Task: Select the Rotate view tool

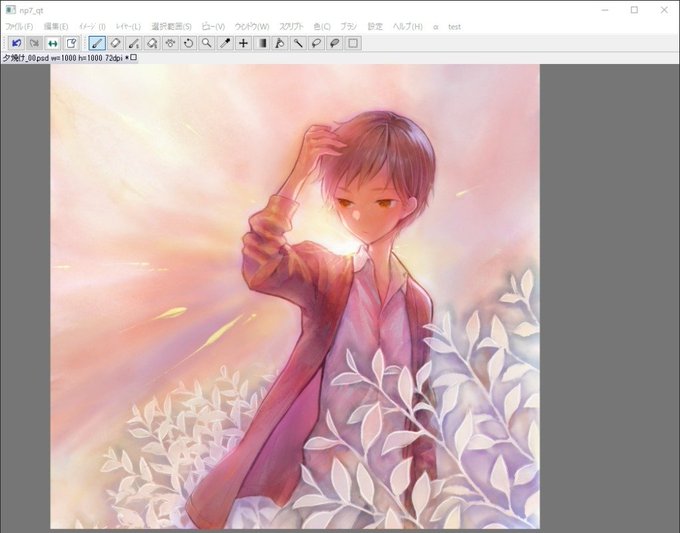Action: (188, 43)
